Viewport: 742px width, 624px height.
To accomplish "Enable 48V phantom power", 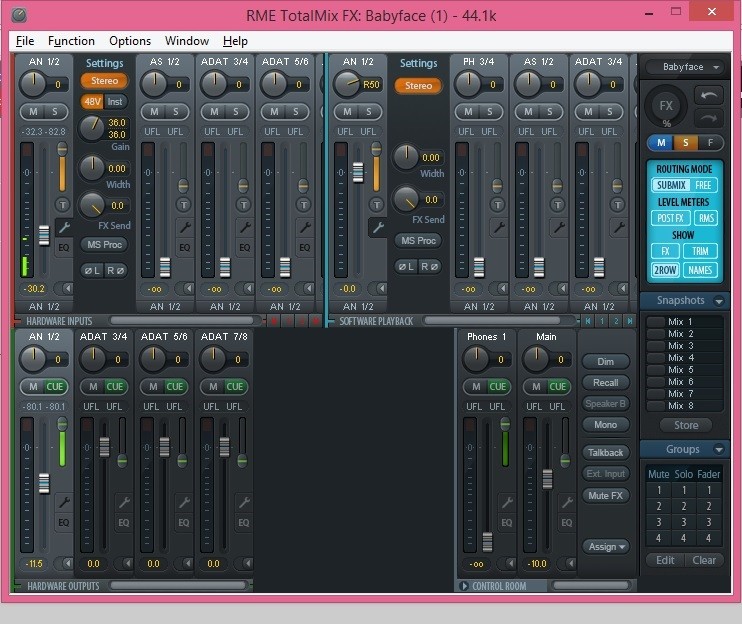I will (x=92, y=102).
